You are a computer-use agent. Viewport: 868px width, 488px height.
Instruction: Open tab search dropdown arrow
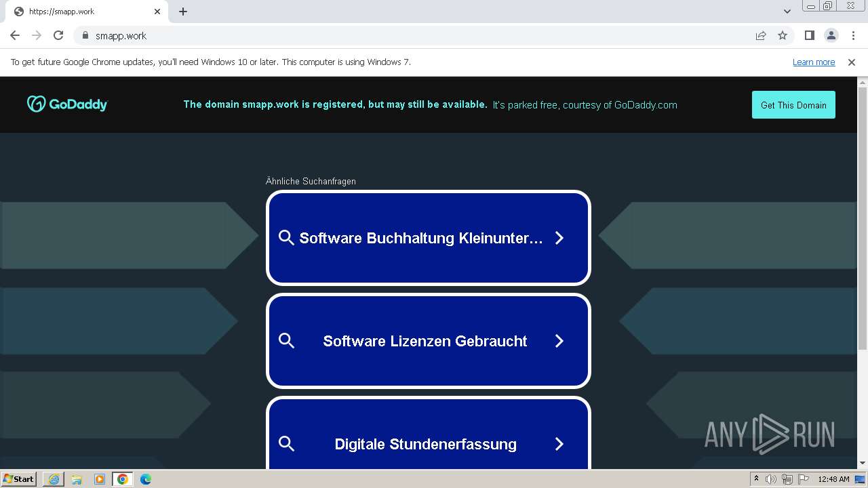tap(787, 12)
